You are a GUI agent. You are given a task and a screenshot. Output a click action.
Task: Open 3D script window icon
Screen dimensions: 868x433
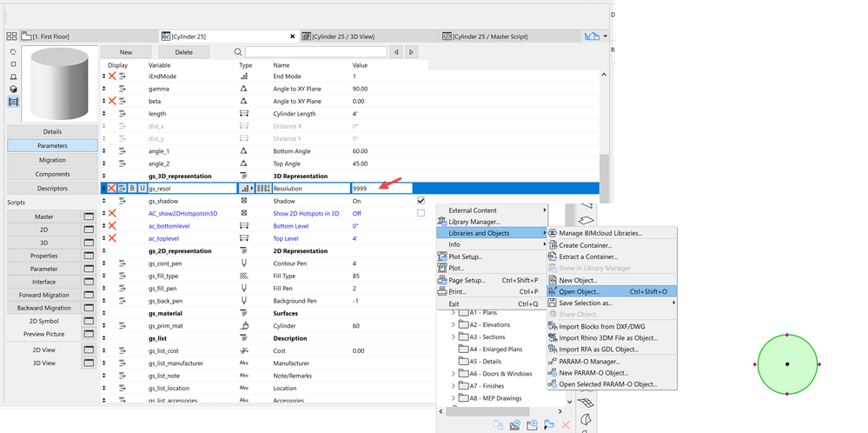click(89, 243)
